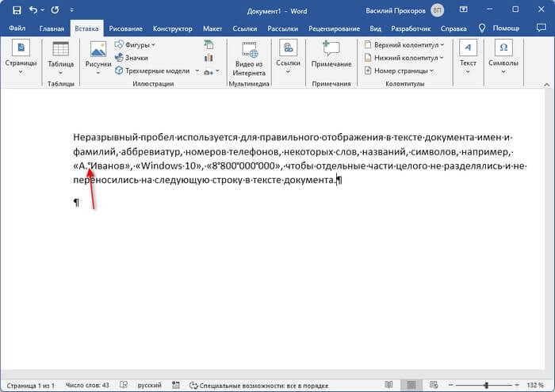Image resolution: width=555 pixels, height=392 pixels.
Task: Switch to Read Mode view
Action: pyautogui.click(x=388, y=385)
